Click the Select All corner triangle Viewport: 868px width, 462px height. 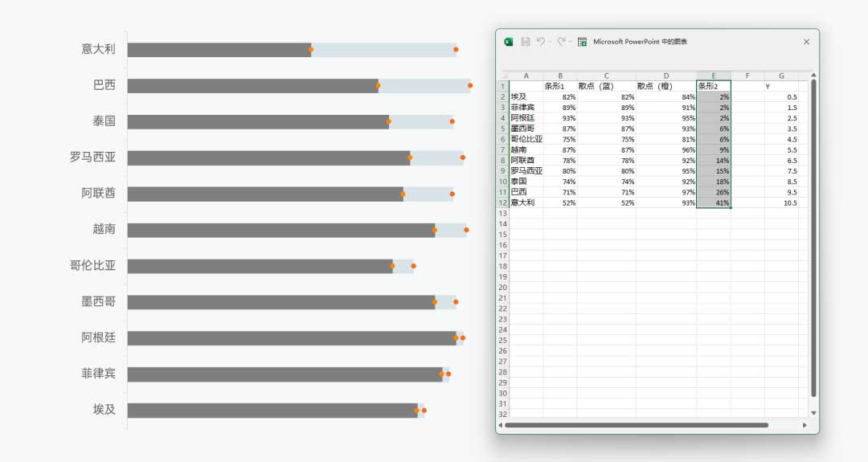504,76
